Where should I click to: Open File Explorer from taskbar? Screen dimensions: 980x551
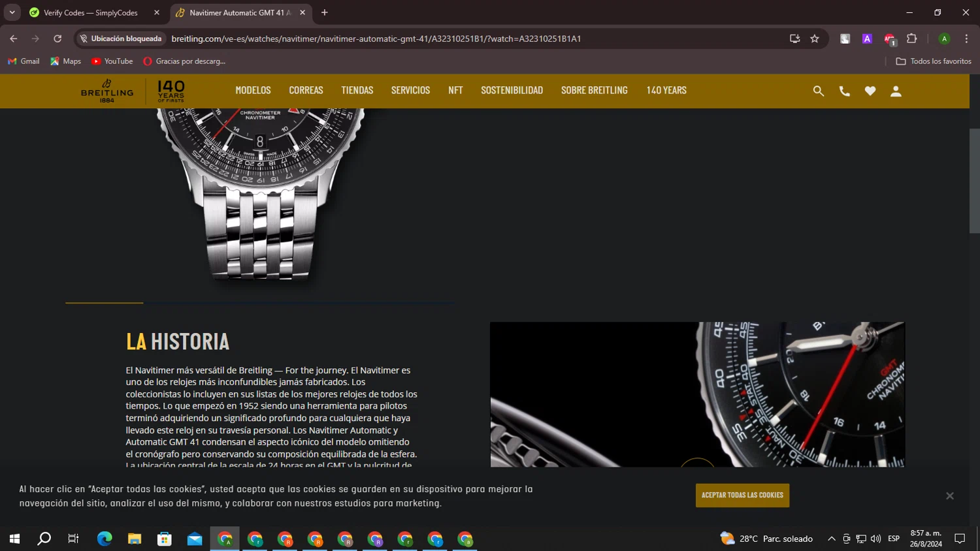point(135,539)
